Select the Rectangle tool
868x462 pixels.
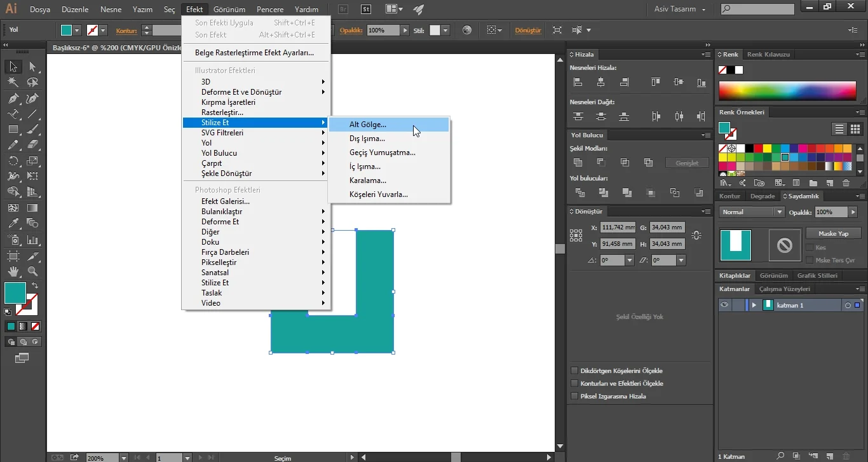[13, 130]
